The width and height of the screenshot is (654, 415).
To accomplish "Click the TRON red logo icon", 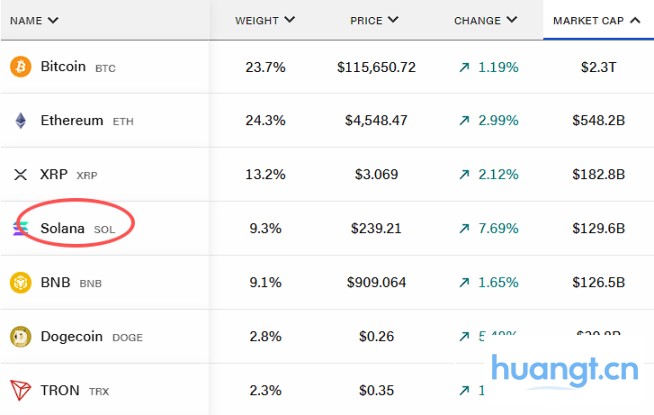I will point(20,391).
